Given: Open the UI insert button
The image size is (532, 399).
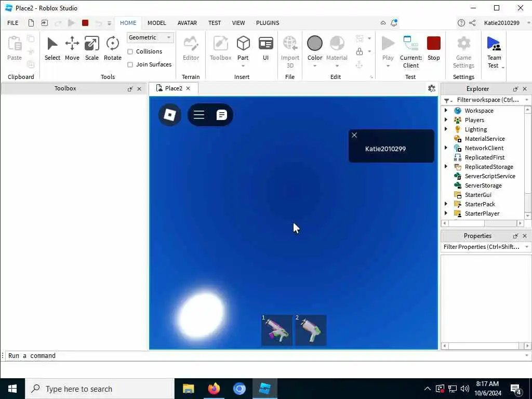Looking at the screenshot, I should click(265, 48).
